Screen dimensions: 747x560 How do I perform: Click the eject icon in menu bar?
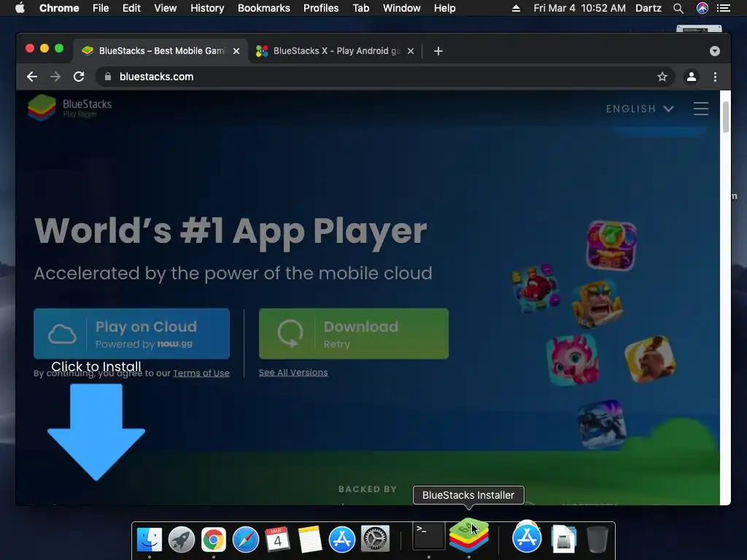click(x=516, y=8)
